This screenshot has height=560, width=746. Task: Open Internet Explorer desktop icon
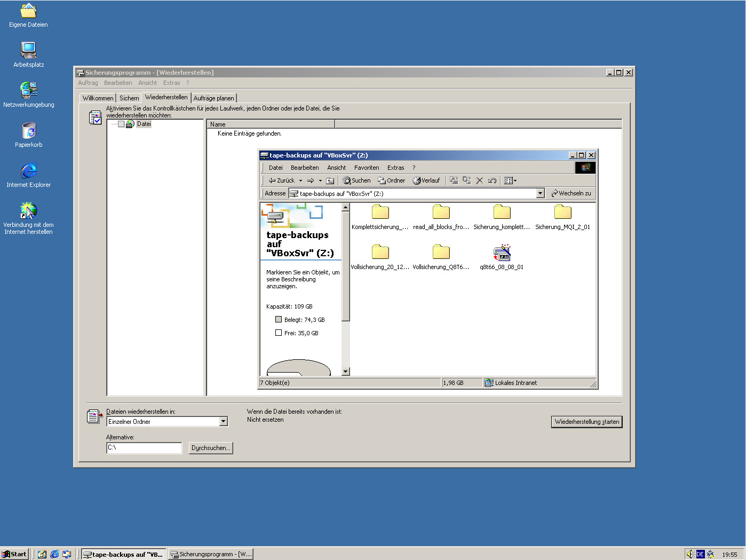point(28,171)
